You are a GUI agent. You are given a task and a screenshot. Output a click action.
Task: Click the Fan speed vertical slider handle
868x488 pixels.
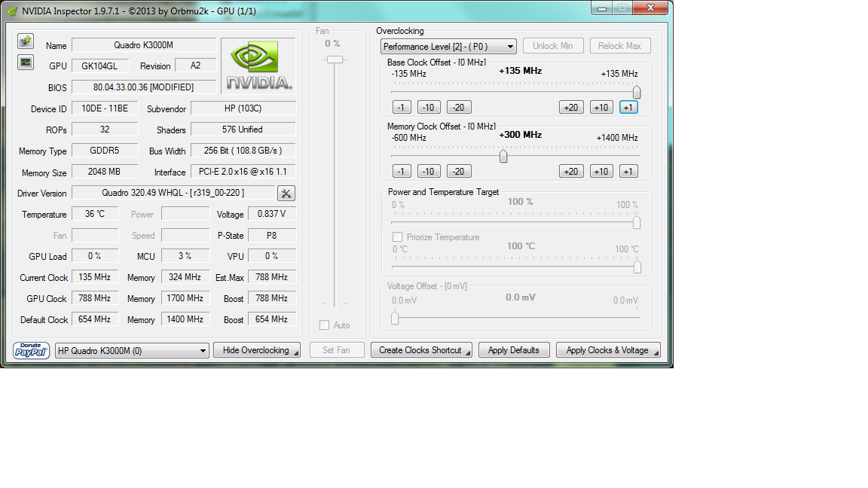click(x=335, y=59)
